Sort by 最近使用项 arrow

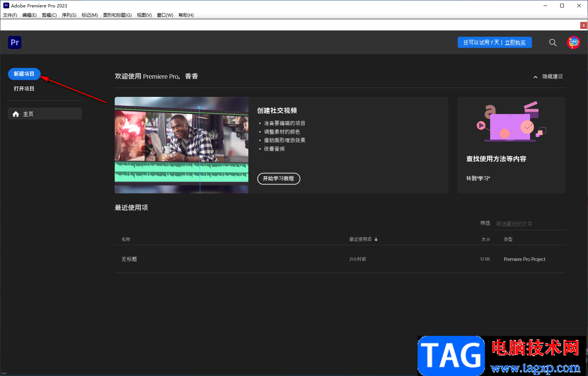coord(376,239)
